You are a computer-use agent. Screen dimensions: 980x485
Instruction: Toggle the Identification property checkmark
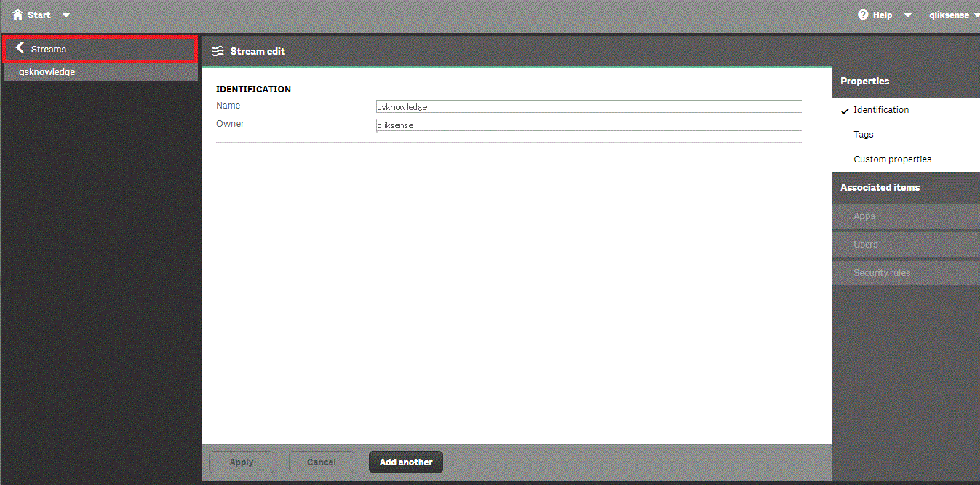[x=845, y=111]
